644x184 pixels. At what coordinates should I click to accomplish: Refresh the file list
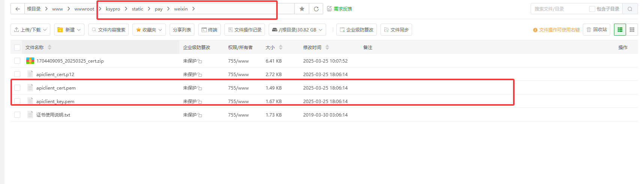(316, 9)
